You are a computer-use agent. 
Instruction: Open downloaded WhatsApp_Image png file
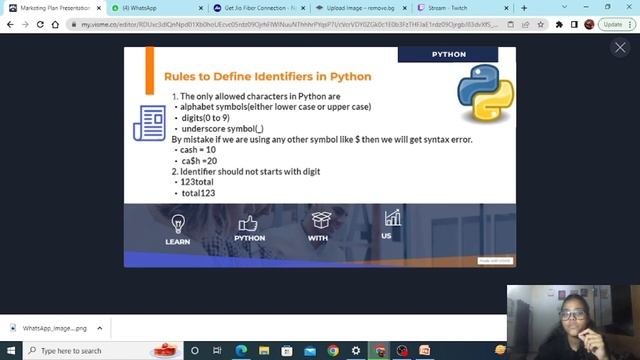point(49,328)
